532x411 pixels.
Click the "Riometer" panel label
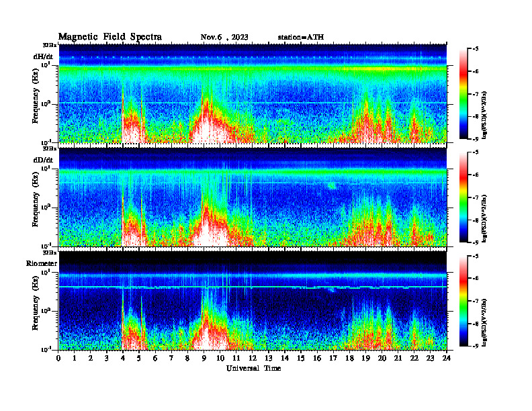[x=42, y=263]
